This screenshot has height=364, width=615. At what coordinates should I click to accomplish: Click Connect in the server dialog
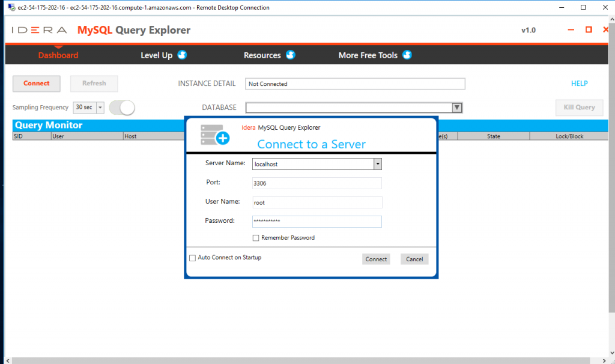pos(376,259)
